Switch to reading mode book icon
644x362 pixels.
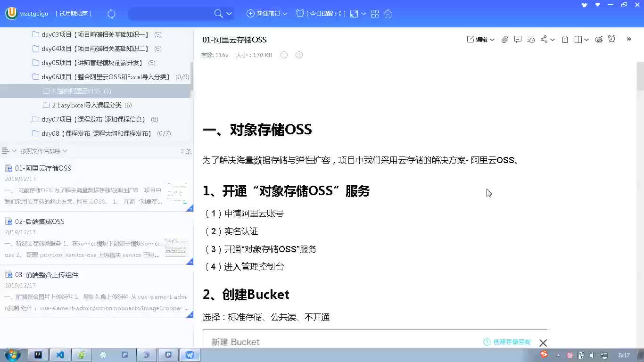click(578, 39)
